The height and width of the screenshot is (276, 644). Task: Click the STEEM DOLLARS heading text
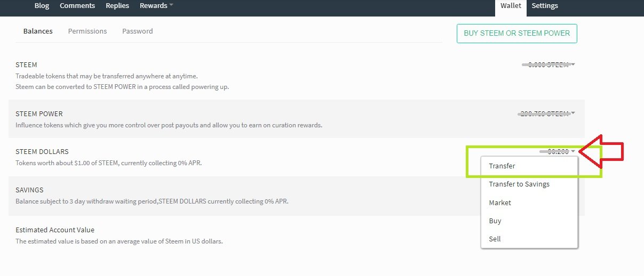pyautogui.click(x=42, y=151)
